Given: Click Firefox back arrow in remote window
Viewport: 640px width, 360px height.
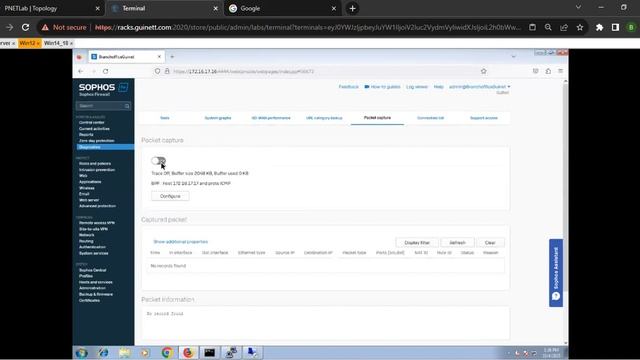Looking at the screenshot, I should pyautogui.click(x=81, y=71).
